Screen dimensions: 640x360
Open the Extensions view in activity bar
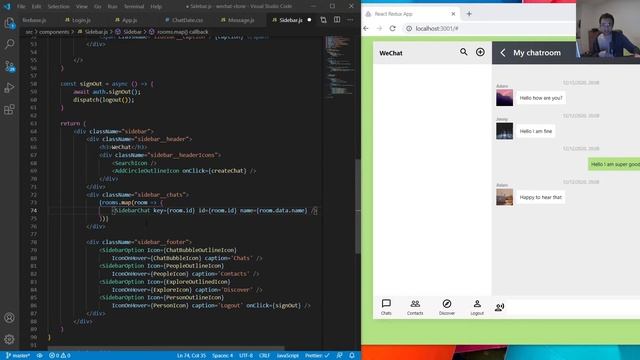(x=9, y=109)
